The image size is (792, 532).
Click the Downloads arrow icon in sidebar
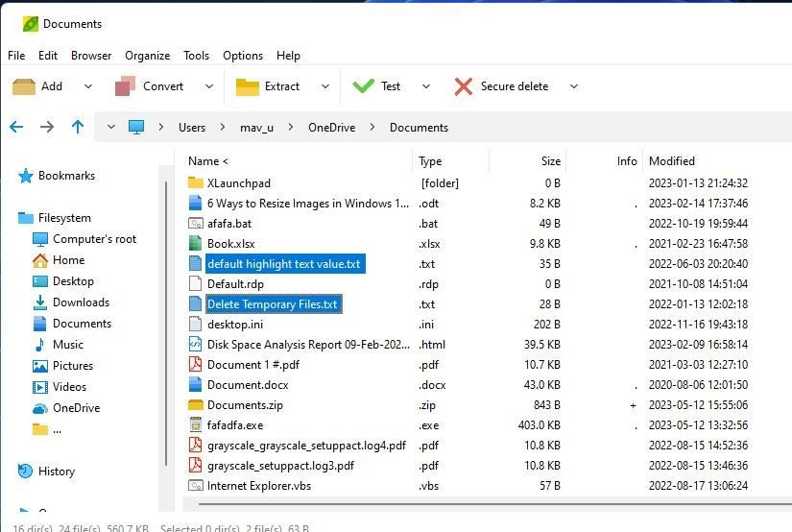[x=40, y=302]
